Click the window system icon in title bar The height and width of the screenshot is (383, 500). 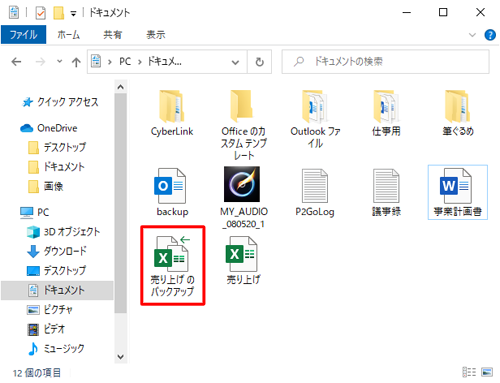coord(14,13)
